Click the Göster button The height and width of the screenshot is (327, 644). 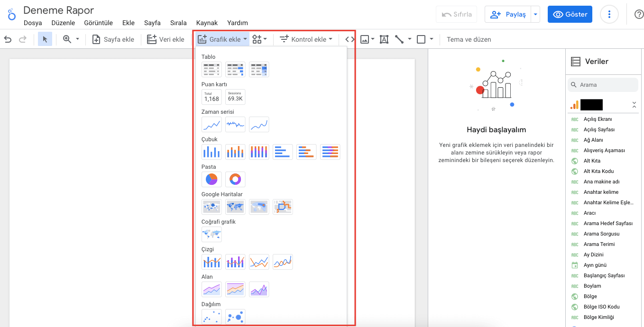coord(570,14)
